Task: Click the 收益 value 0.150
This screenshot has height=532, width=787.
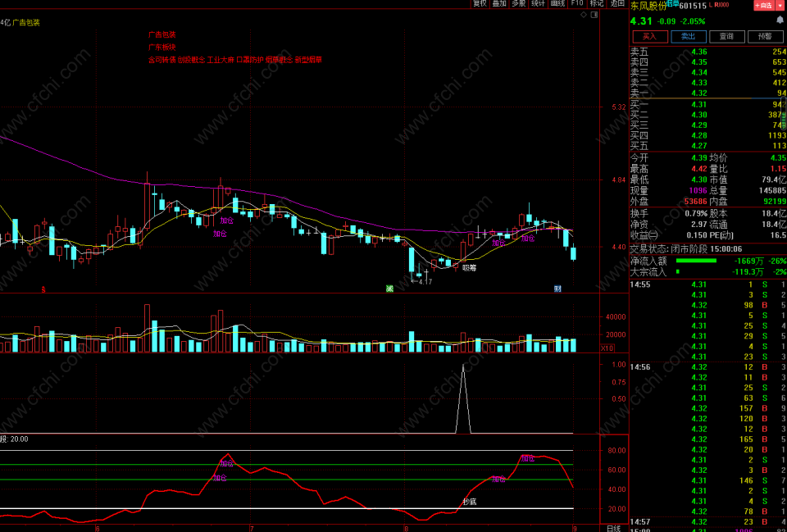Action: pyautogui.click(x=697, y=235)
